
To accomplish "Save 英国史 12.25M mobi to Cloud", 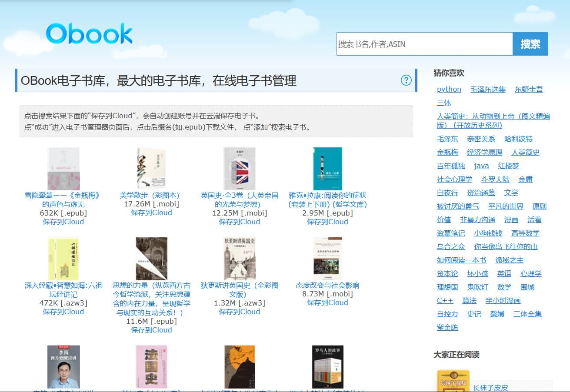I will click(x=239, y=222).
